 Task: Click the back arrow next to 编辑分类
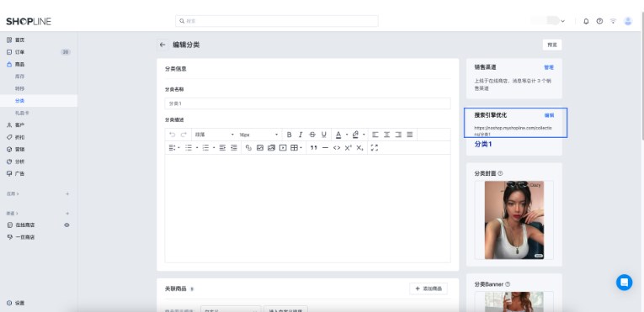point(162,45)
